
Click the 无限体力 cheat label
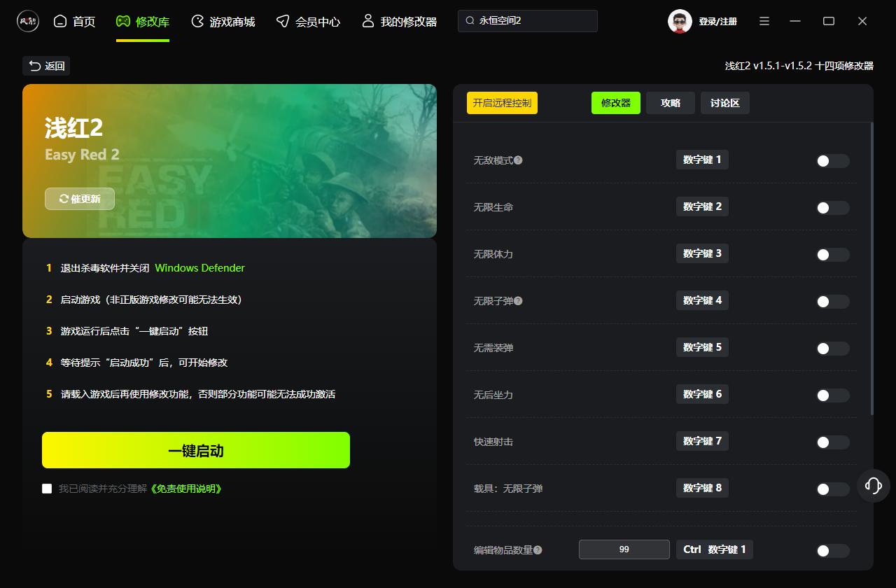coord(493,254)
